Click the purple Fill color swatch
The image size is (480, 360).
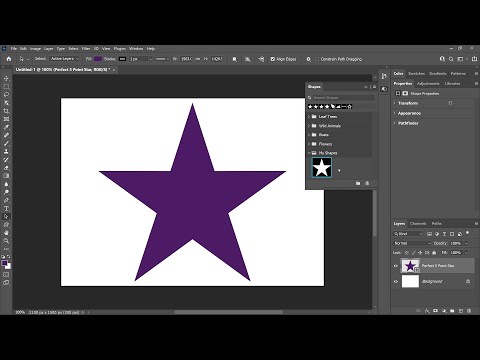(x=98, y=59)
